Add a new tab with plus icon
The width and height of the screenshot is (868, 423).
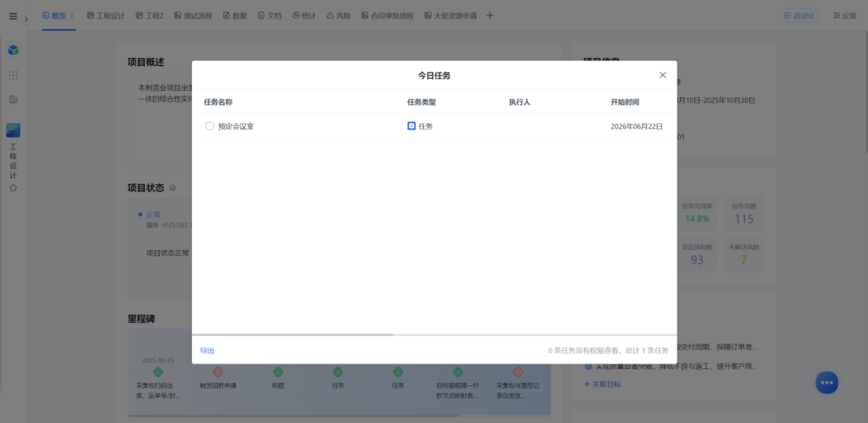(x=489, y=15)
